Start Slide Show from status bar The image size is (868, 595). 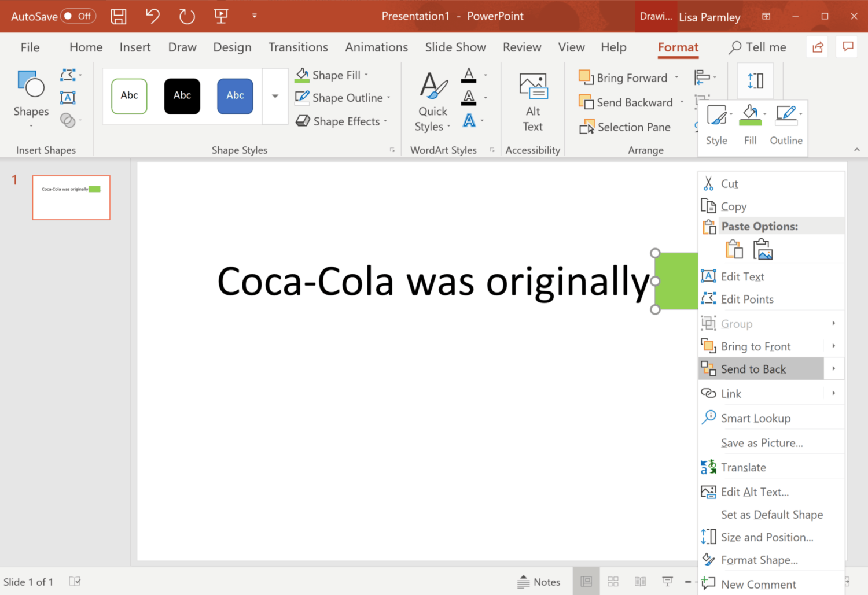point(667,581)
